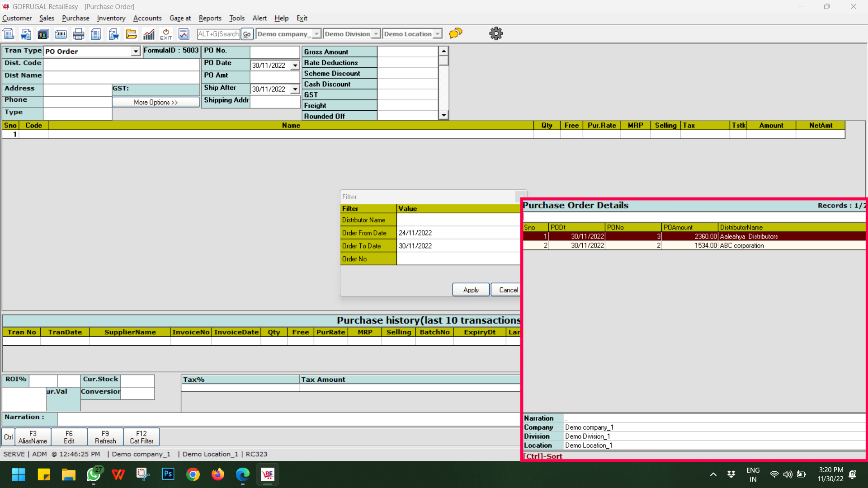Image resolution: width=868 pixels, height=488 pixels.
Task: Open the folder icon in toolbar
Action: pyautogui.click(x=131, y=34)
